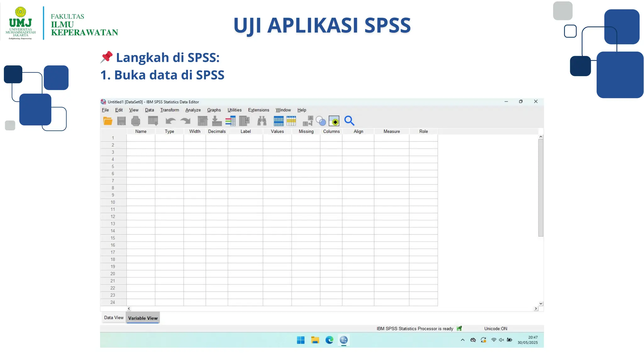The height and width of the screenshot is (362, 644).
Task: Click the Run descriptive statistics icon
Action: coord(244,121)
